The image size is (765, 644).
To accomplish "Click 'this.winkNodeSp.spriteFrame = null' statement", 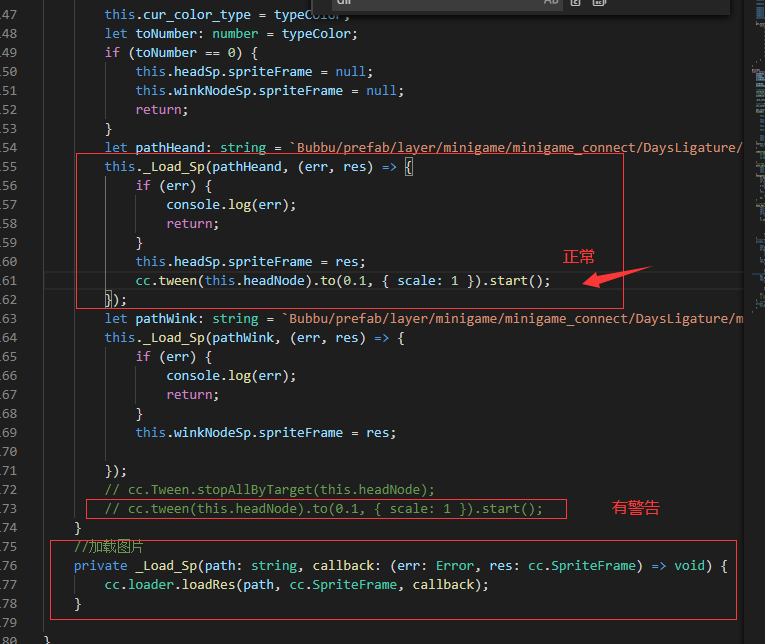I will tap(269, 91).
